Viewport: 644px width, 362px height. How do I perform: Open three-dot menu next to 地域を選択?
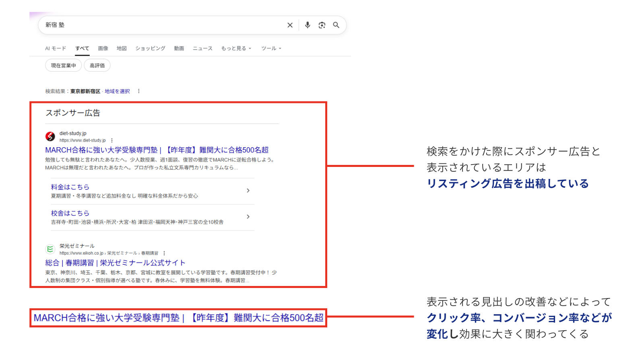pyautogui.click(x=139, y=91)
